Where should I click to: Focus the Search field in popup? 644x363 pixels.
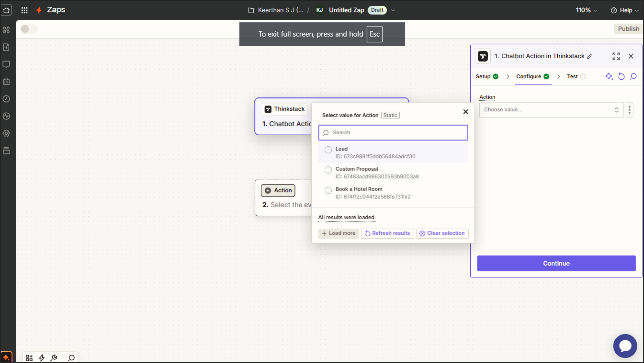[393, 133]
